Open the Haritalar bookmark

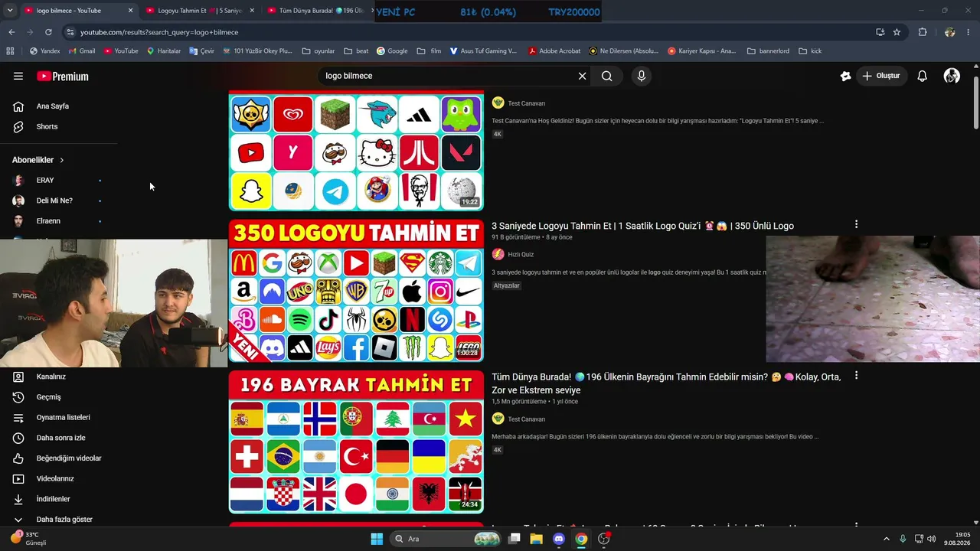(x=163, y=51)
